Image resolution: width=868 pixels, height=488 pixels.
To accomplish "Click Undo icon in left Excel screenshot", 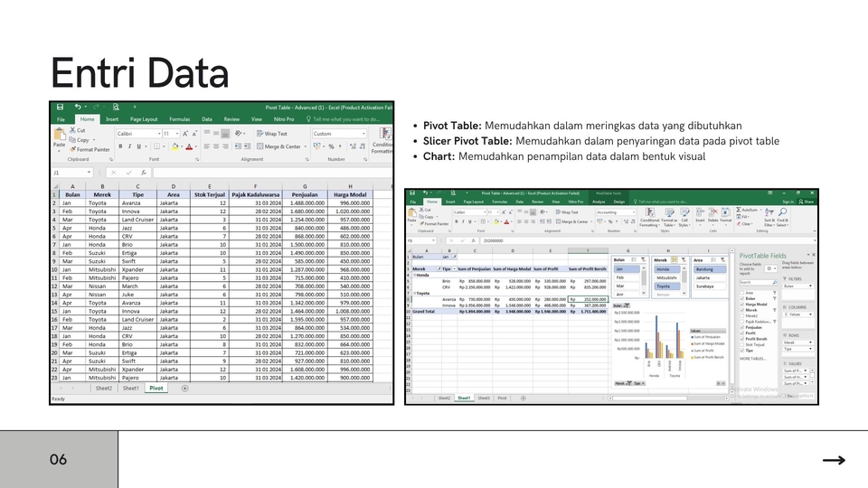I will tap(78, 107).
